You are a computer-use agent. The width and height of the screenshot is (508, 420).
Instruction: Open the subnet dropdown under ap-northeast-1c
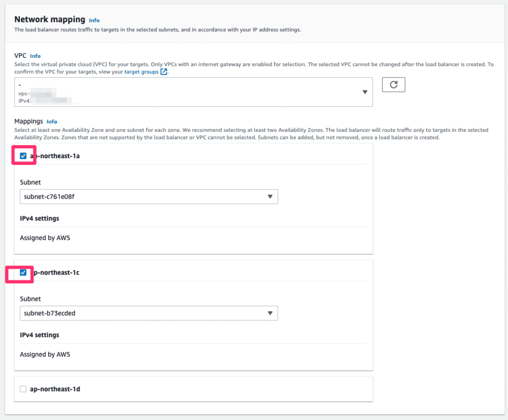[149, 313]
